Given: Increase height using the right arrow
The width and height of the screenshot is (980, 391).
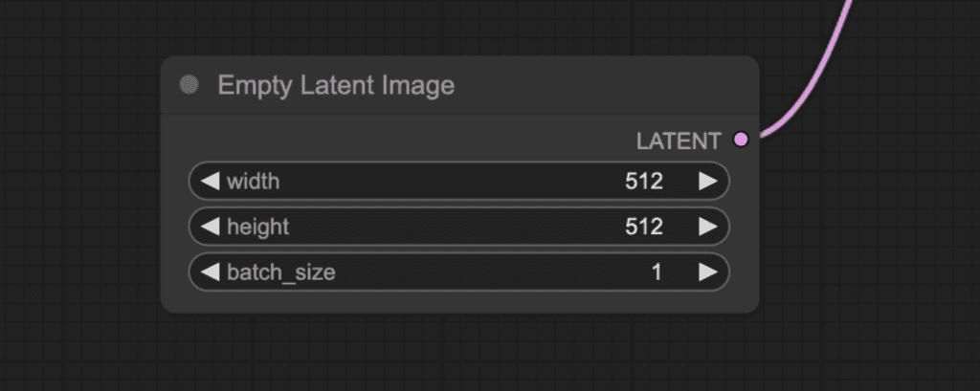Looking at the screenshot, I should [707, 227].
